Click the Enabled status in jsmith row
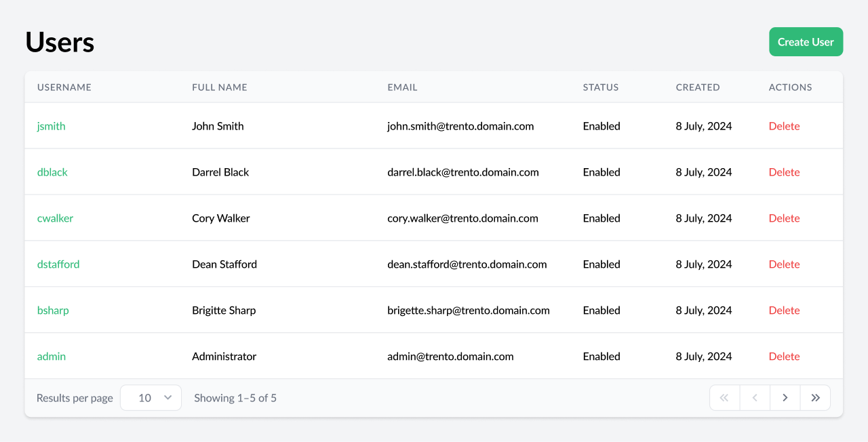Viewport: 868px width, 442px height. tap(601, 126)
